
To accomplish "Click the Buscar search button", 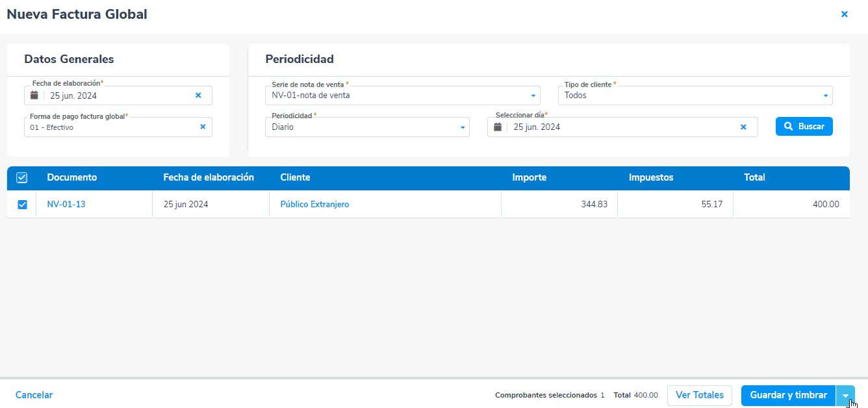I will click(804, 127).
